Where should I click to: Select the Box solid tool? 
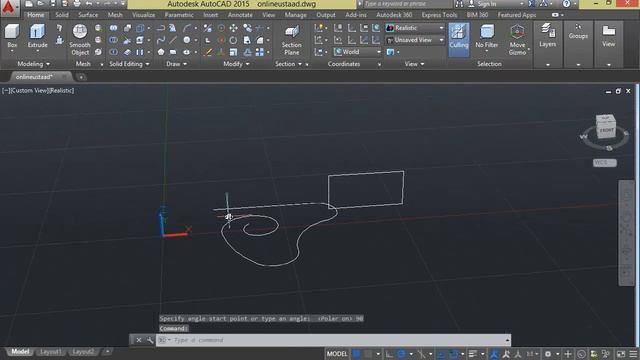pyautogui.click(x=12, y=36)
